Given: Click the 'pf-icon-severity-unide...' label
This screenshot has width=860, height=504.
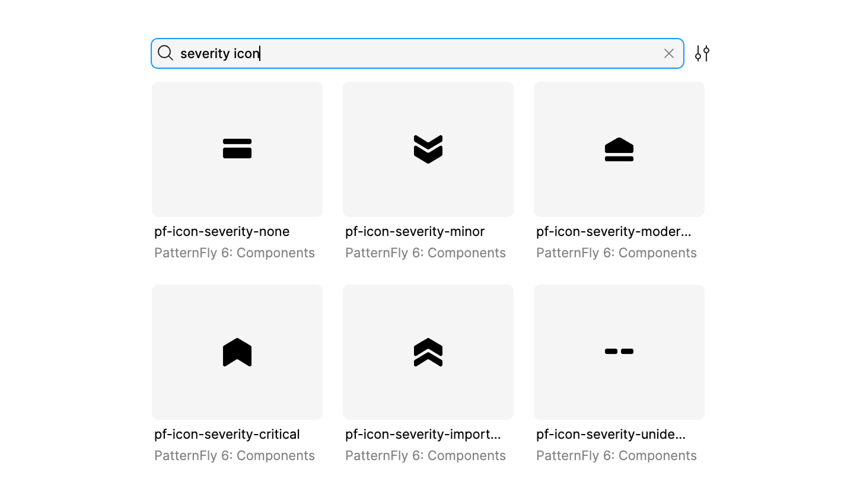Looking at the screenshot, I should 611,434.
